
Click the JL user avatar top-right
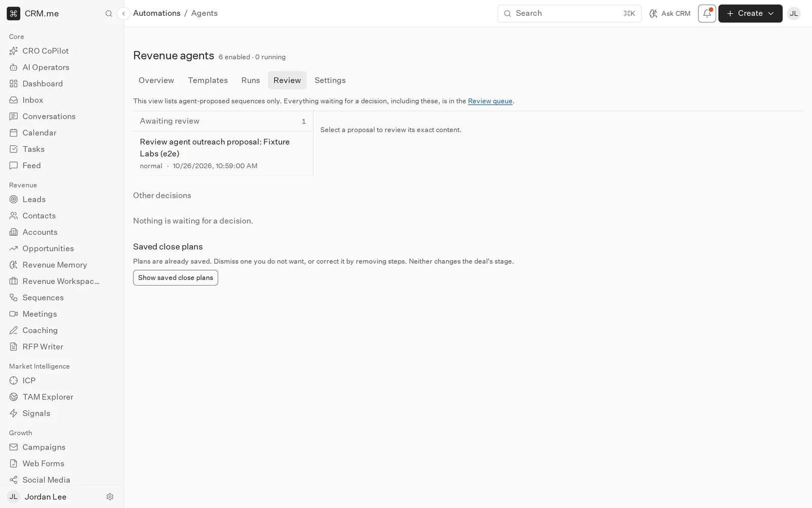point(794,14)
